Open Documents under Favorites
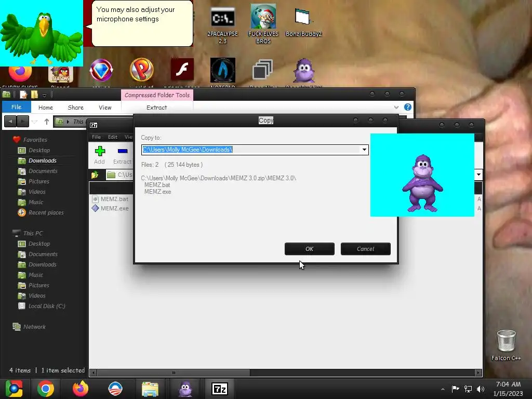The width and height of the screenshot is (532, 399). [x=37, y=171]
